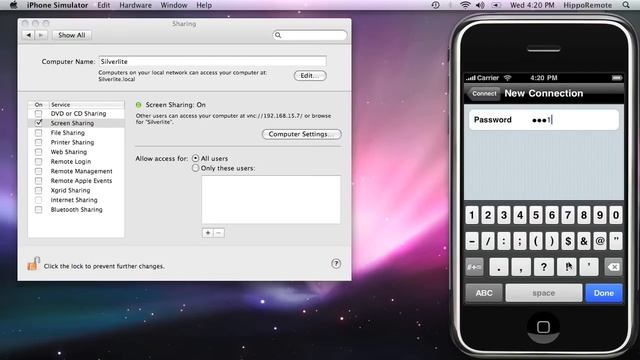The width and height of the screenshot is (640, 360).
Task: Tap the blue Done key
Action: click(604, 293)
